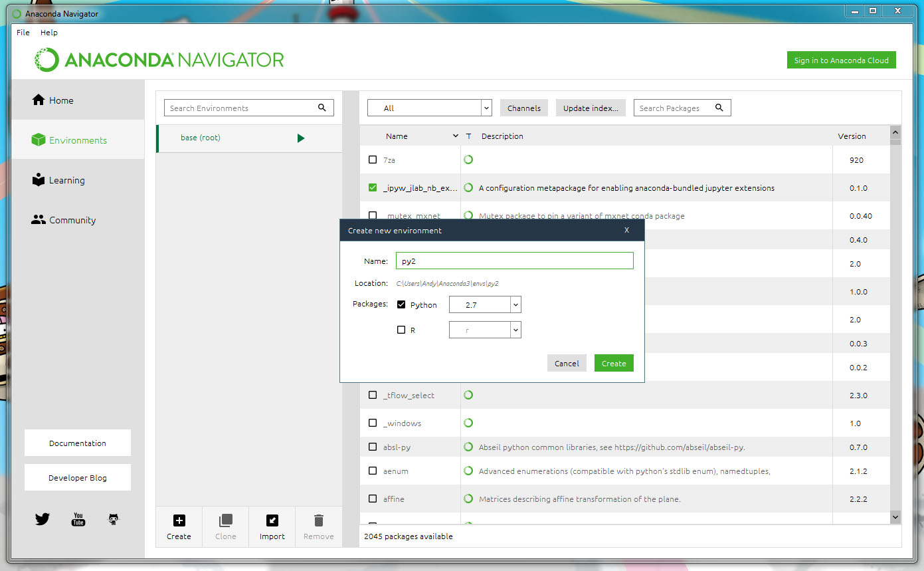Click status circle for _ipyw_jlab_nb_ext package
Viewport: 924px width, 571px height.
click(468, 187)
